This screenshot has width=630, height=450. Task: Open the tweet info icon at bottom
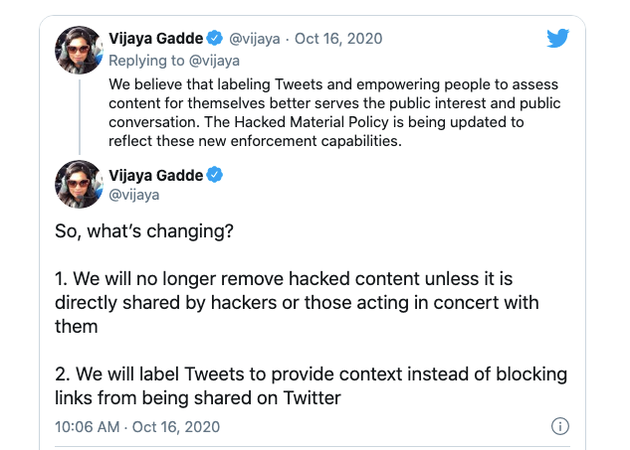561,427
